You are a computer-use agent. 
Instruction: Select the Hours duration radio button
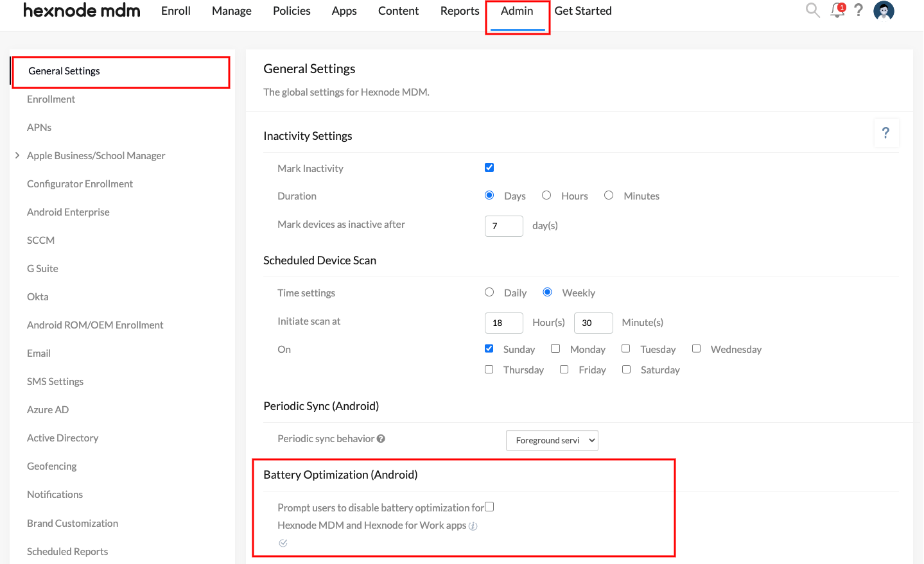pos(546,195)
